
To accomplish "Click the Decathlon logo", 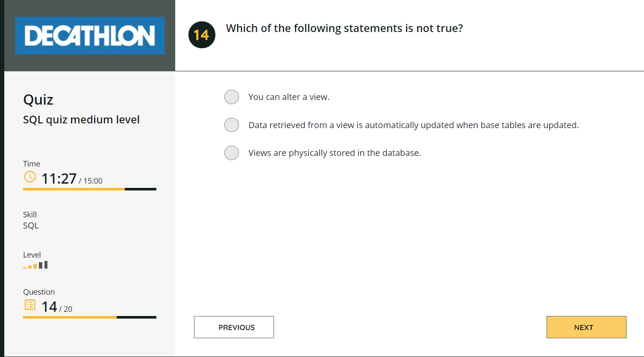I will pyautogui.click(x=90, y=35).
